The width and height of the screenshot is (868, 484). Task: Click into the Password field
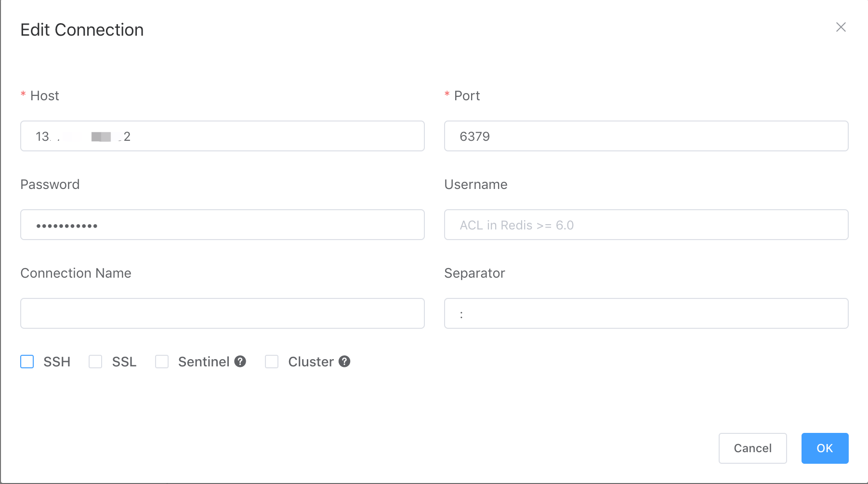[x=222, y=225]
